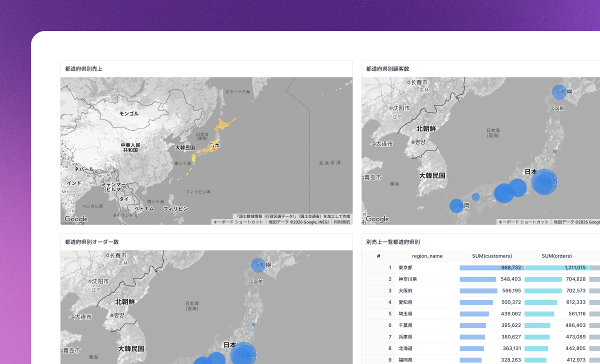Click customers value 328,263

(x=511, y=359)
